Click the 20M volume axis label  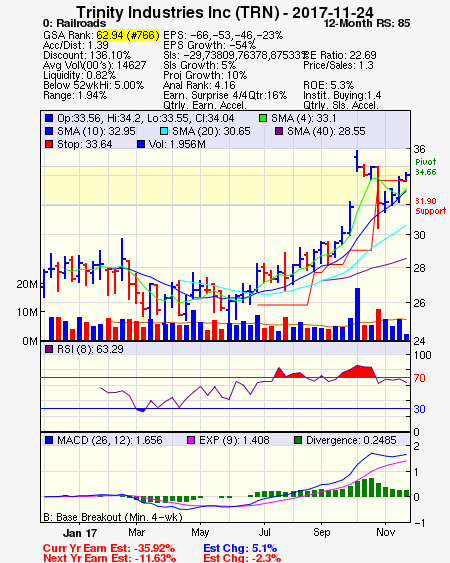click(27, 284)
